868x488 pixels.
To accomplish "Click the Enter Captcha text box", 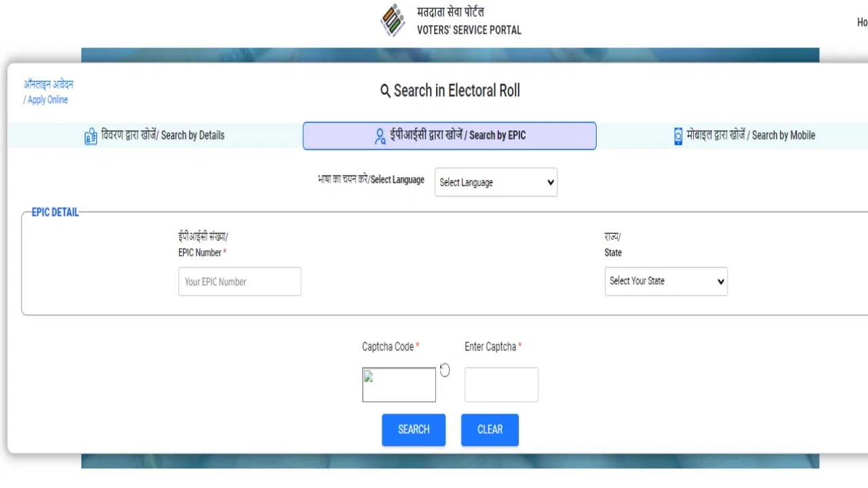I will click(x=501, y=384).
